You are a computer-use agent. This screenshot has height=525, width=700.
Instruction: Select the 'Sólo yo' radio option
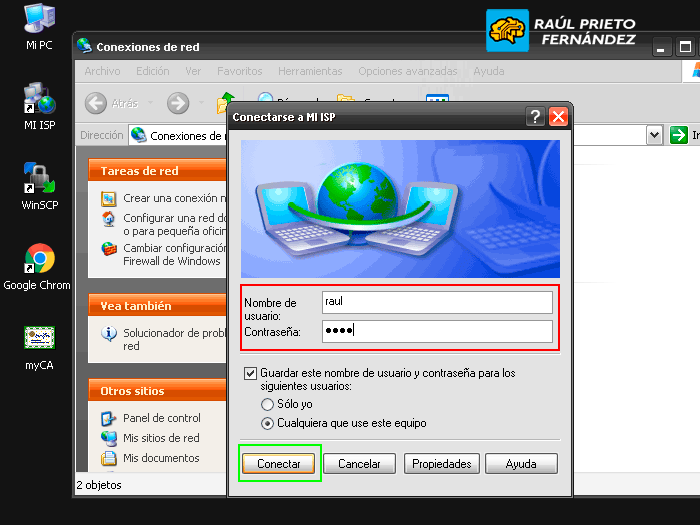[x=267, y=404]
